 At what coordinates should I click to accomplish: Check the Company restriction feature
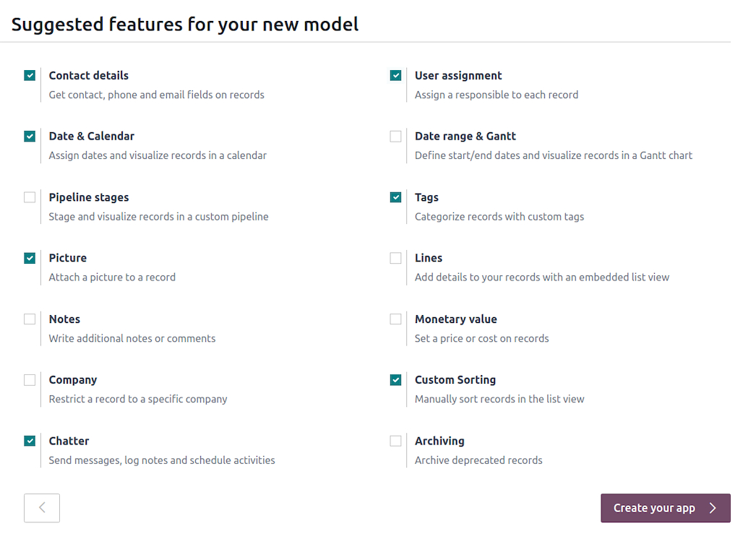pos(30,379)
